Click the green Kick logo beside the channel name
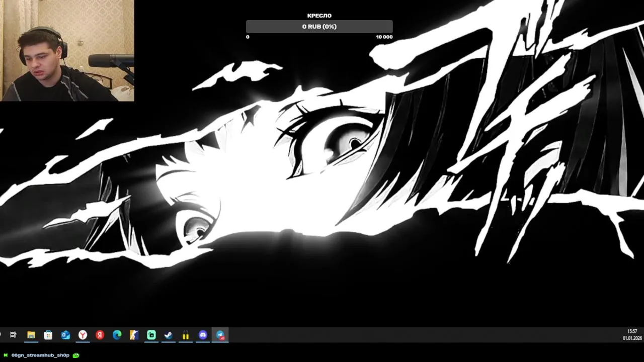Image resolution: width=644 pixels, height=362 pixels. (6, 355)
